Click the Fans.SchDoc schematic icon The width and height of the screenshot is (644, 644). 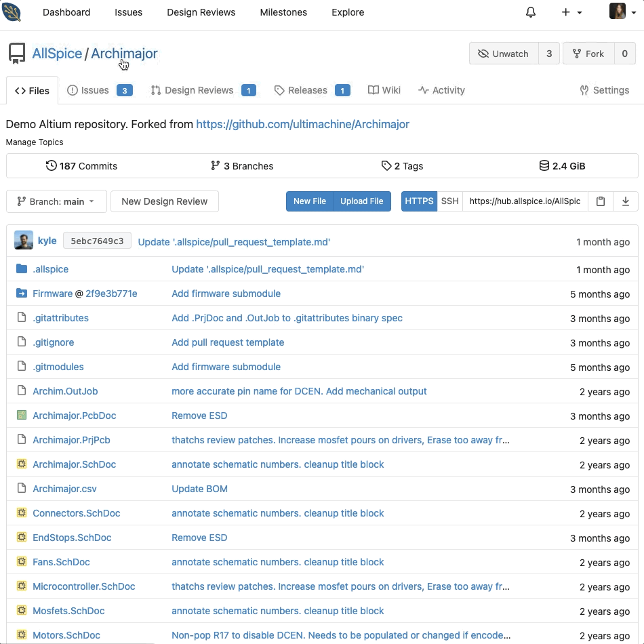tap(22, 561)
